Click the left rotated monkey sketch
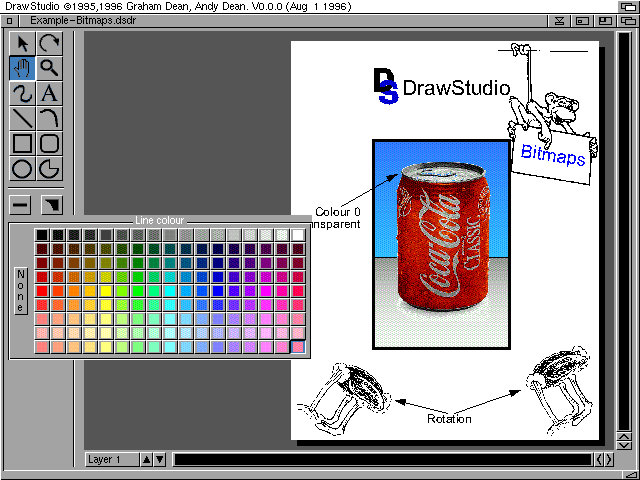640x480 pixels. click(x=344, y=399)
